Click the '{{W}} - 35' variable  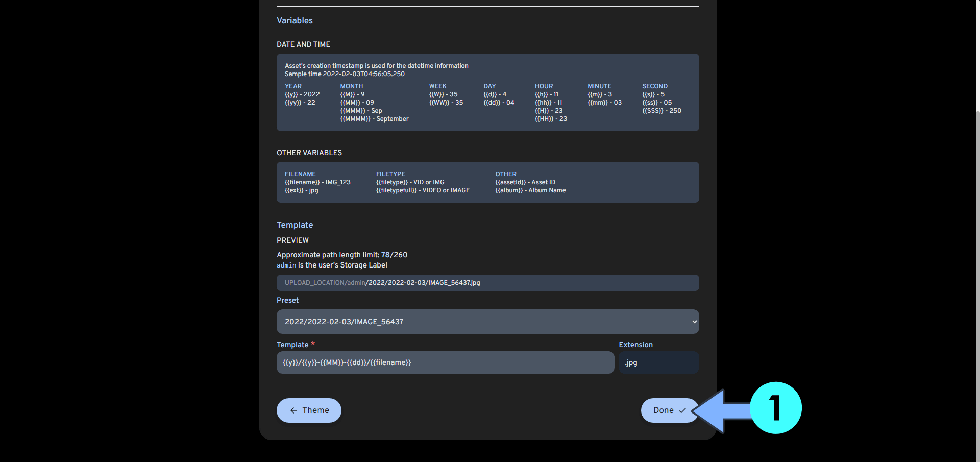pyautogui.click(x=443, y=94)
